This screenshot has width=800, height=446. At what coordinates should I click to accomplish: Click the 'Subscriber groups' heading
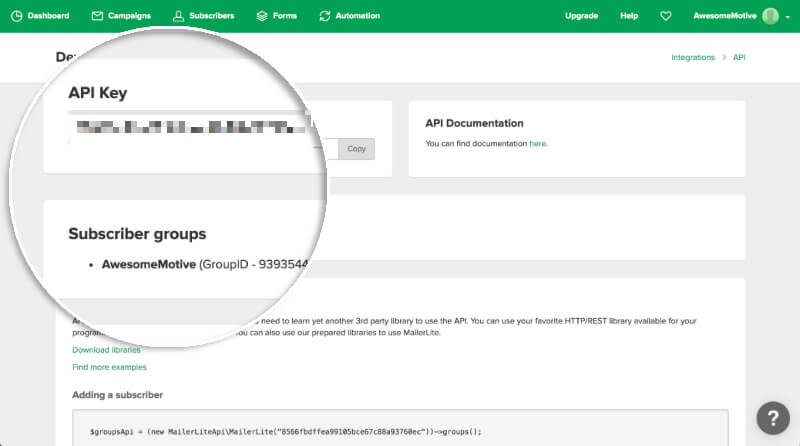pyautogui.click(x=137, y=234)
